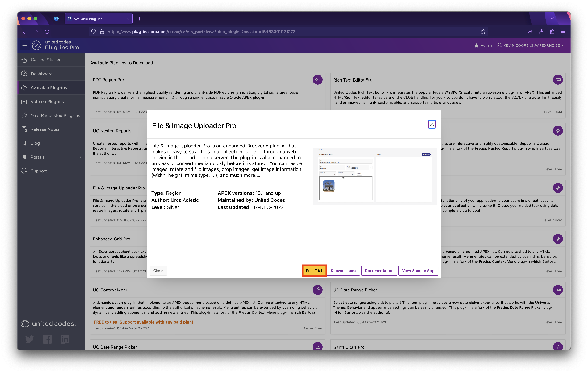Open the Rich Text Editor Pro card title
588x373 pixels.
353,80
